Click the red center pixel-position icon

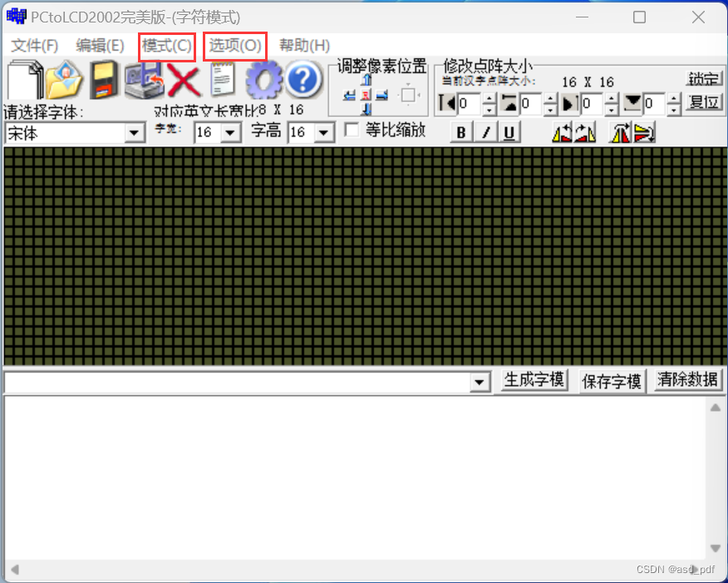pos(366,96)
